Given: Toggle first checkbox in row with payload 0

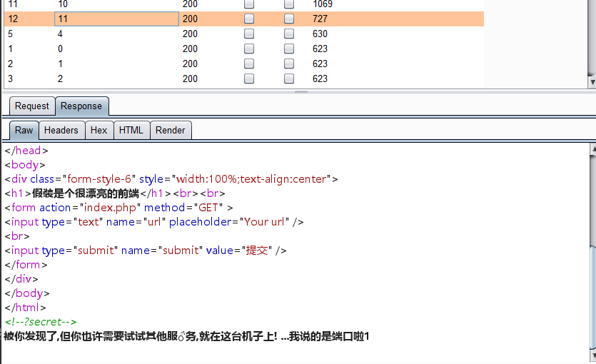Looking at the screenshot, I should (x=249, y=49).
